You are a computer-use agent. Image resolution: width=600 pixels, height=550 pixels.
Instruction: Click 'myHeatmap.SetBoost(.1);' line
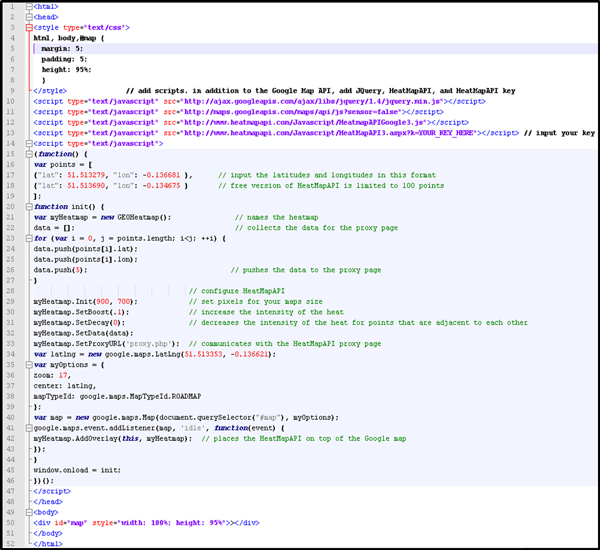(x=82, y=312)
